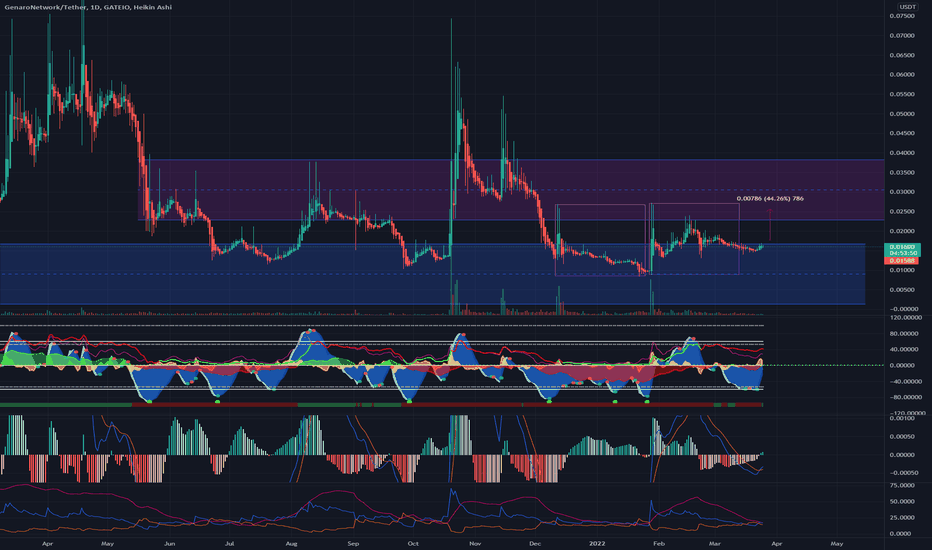Click the Apr label at the left of the time axis

point(48,543)
